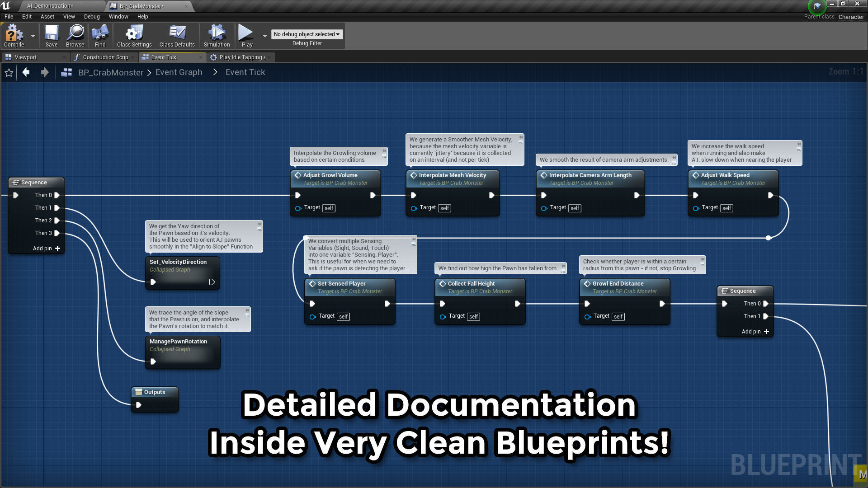This screenshot has height=488, width=868.
Task: Open Character parent class link
Action: (x=851, y=17)
